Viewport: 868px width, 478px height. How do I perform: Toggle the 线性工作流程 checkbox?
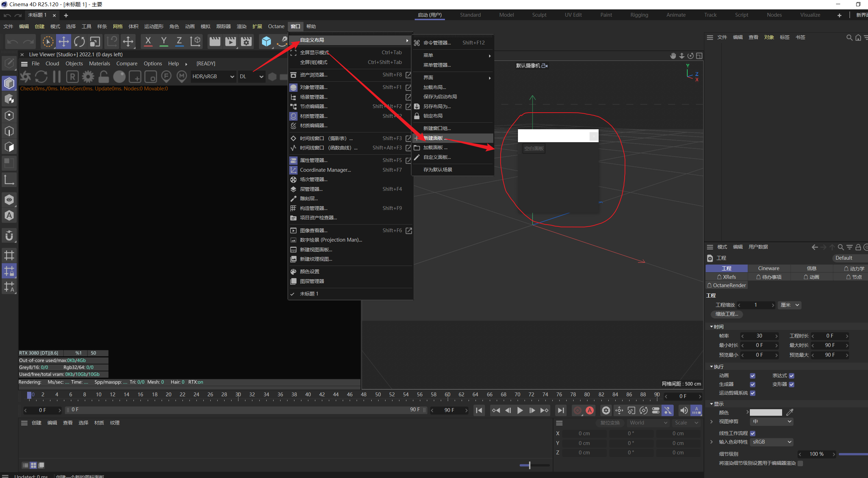(x=753, y=433)
